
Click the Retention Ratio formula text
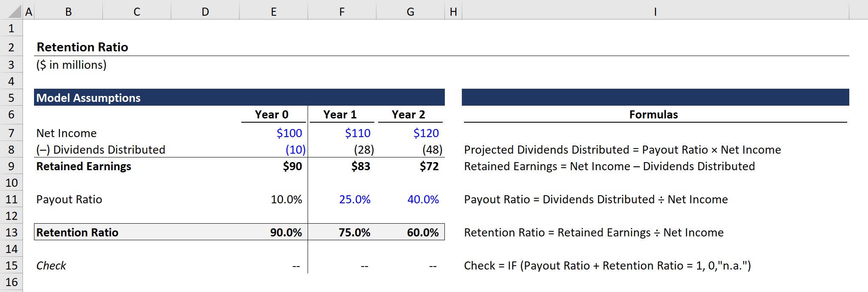[x=594, y=232]
